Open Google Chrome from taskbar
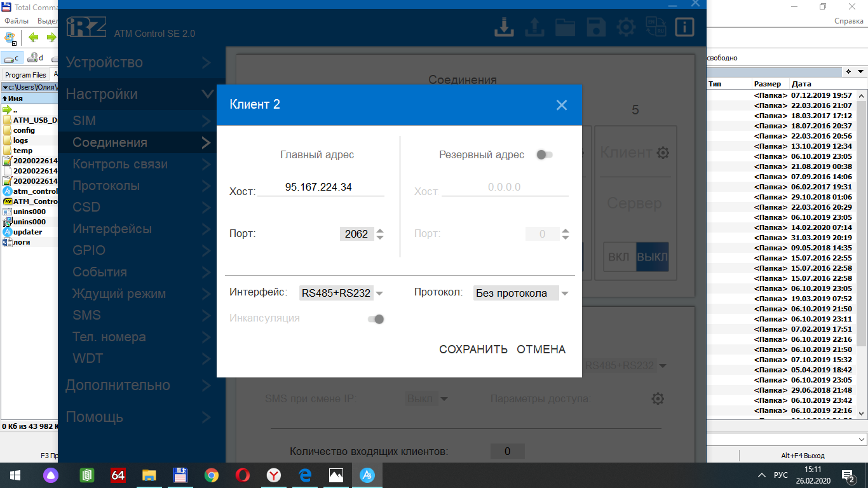This screenshot has width=868, height=488. tap(212, 475)
